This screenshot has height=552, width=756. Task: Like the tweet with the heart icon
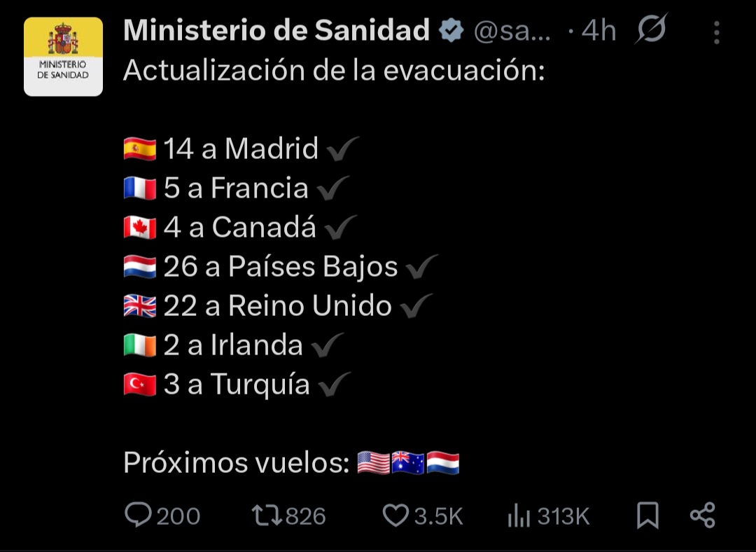395,516
